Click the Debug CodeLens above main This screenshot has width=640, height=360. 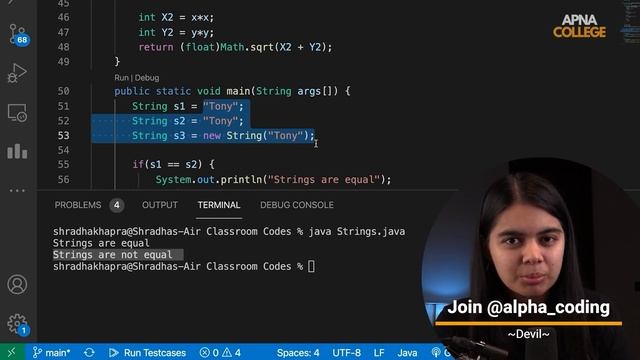(x=147, y=78)
